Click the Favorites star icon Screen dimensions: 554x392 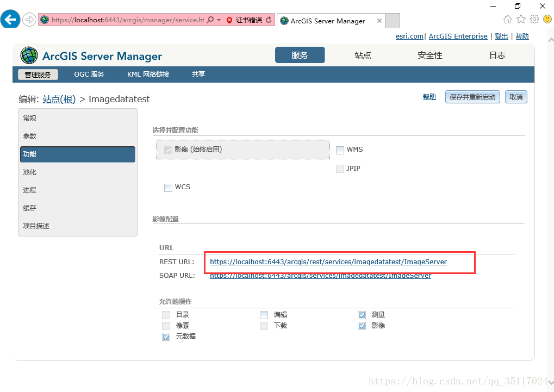[521, 20]
